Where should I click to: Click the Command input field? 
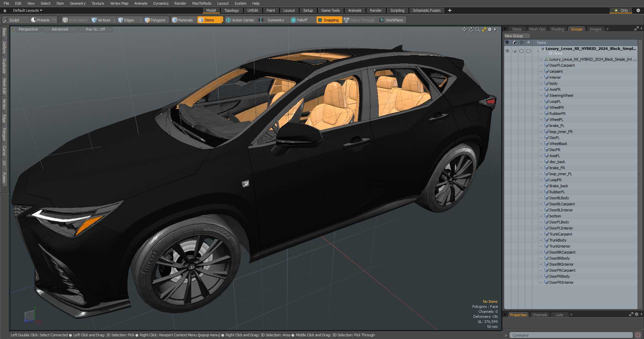tap(571, 335)
